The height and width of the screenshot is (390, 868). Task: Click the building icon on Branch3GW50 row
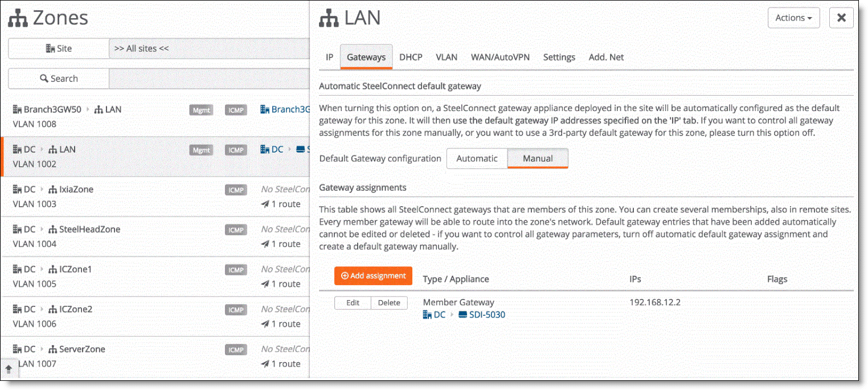(17, 109)
